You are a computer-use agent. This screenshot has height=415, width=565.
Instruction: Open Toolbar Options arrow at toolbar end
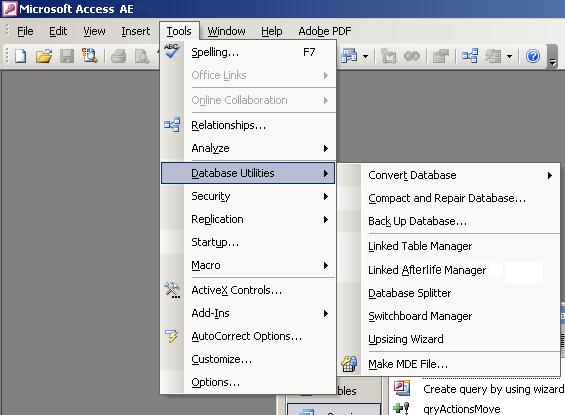point(552,57)
